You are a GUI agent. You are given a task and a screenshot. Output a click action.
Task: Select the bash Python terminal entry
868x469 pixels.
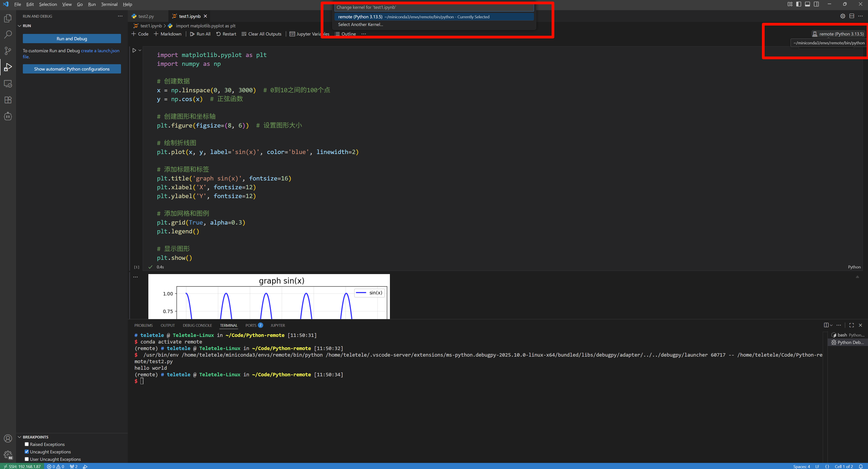pyautogui.click(x=848, y=335)
